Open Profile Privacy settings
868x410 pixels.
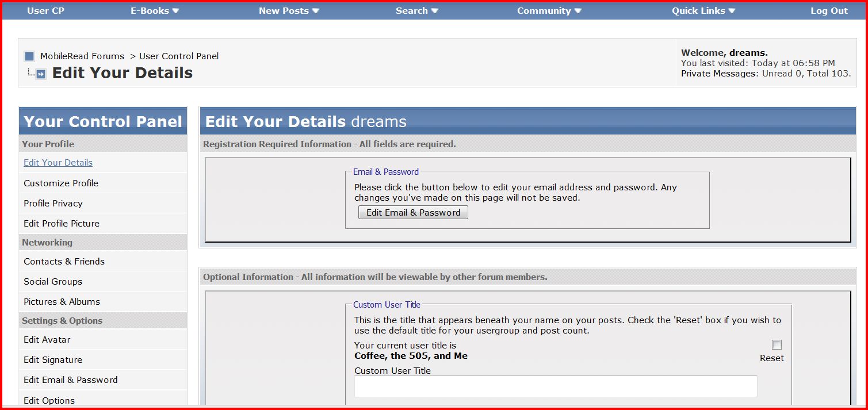coord(53,204)
